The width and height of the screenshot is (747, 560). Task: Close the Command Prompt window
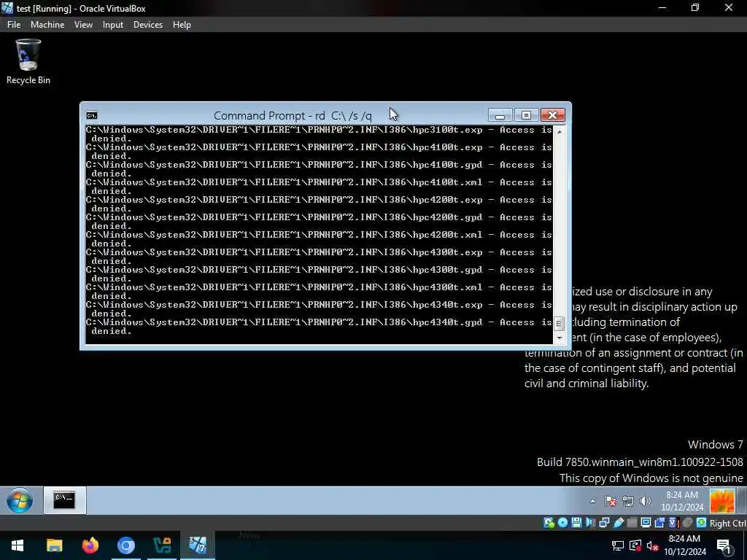(553, 115)
